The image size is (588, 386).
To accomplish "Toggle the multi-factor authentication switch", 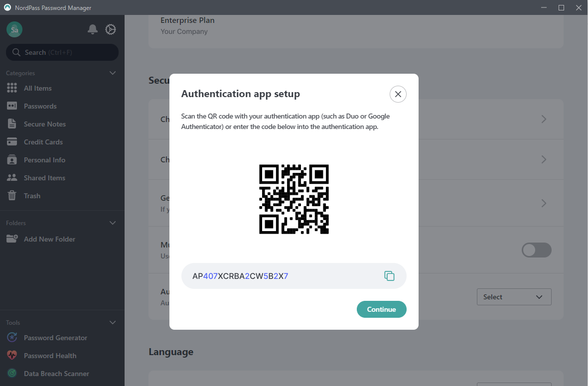I will (537, 250).
